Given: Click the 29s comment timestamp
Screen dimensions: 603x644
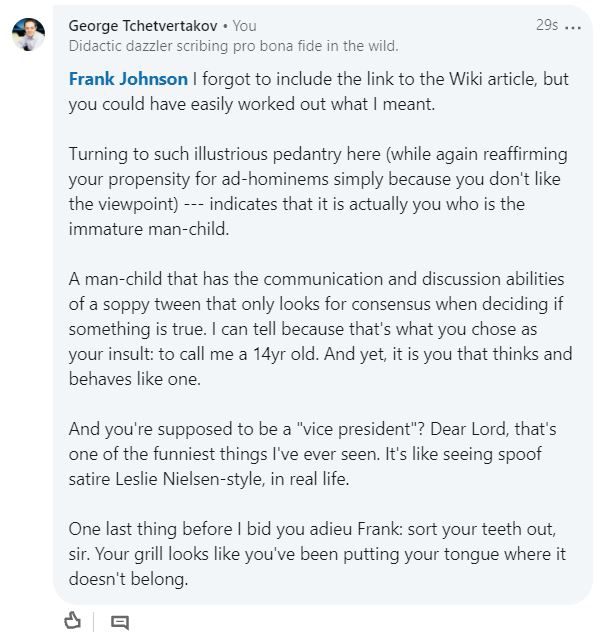Looking at the screenshot, I should [x=546, y=25].
